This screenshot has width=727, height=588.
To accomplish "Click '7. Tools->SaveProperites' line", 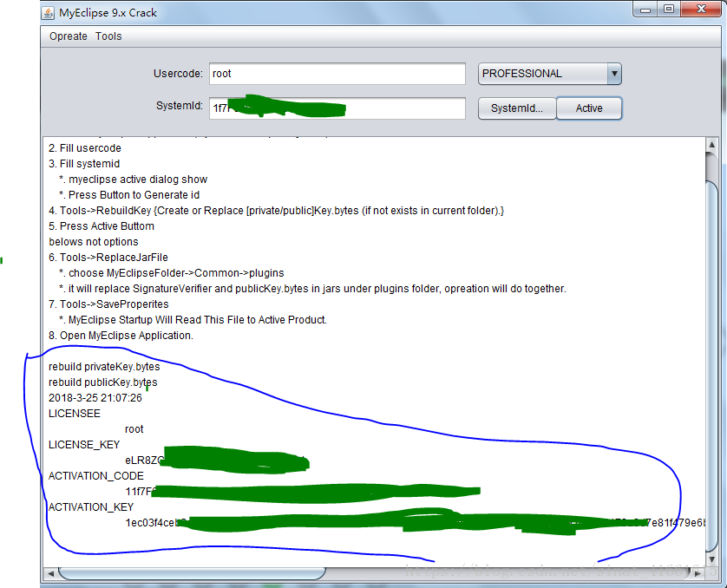I will [x=108, y=304].
